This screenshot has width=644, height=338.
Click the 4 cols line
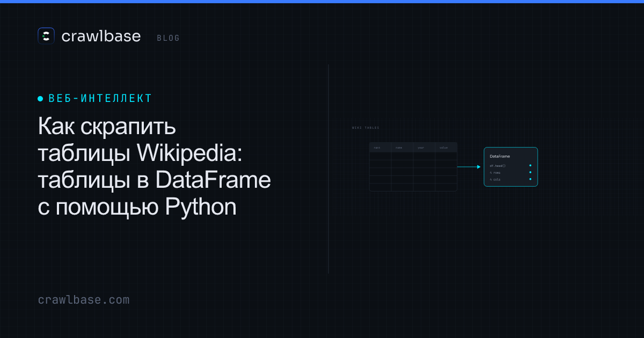point(495,180)
